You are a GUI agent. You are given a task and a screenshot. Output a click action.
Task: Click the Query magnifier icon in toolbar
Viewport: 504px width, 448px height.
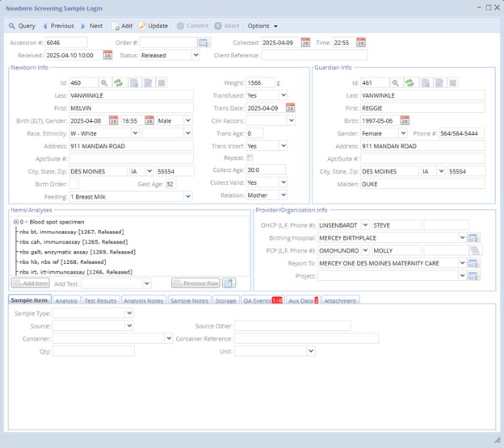[x=12, y=26]
